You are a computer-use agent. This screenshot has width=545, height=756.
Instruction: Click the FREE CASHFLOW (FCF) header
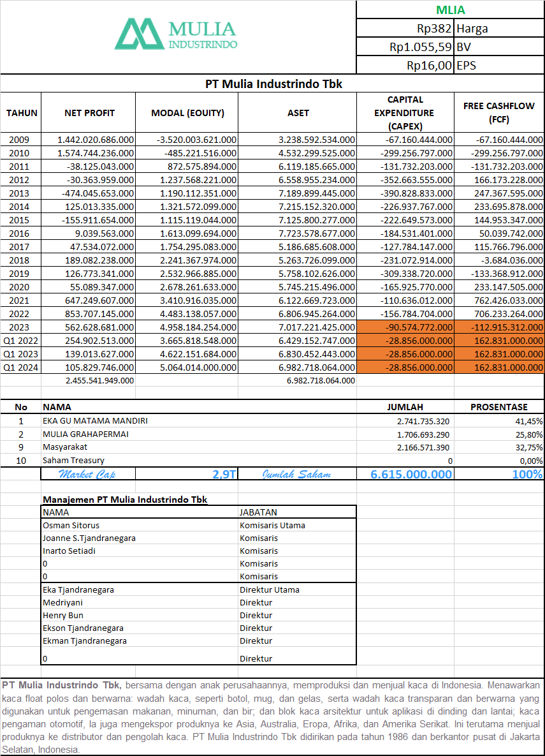coord(498,113)
